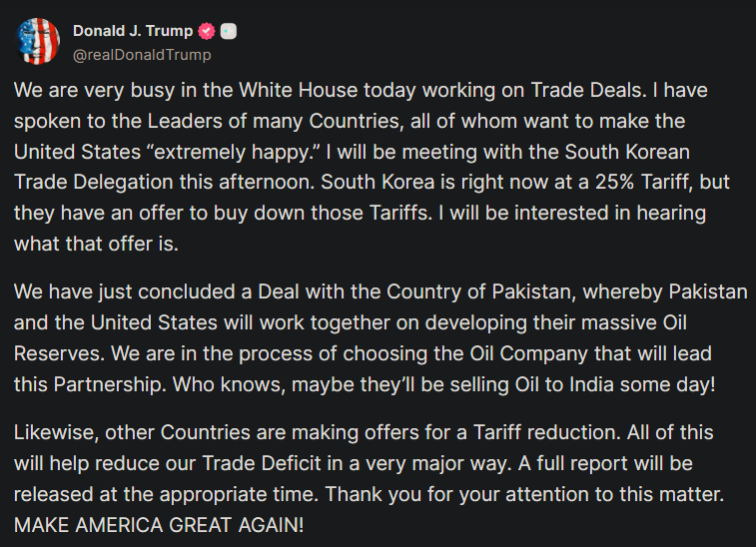Open the Donald J. Trump display name
The image size is (756, 547).
[x=133, y=31]
